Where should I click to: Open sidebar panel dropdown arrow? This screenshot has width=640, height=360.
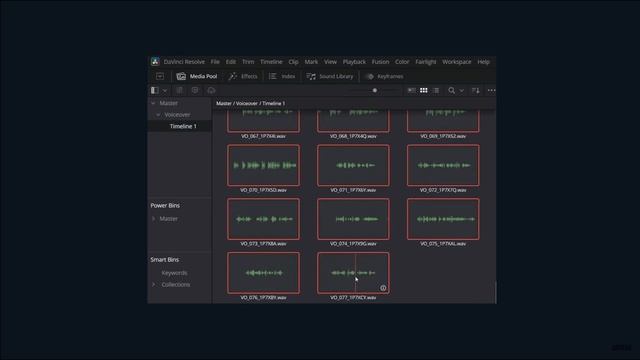tap(165, 91)
